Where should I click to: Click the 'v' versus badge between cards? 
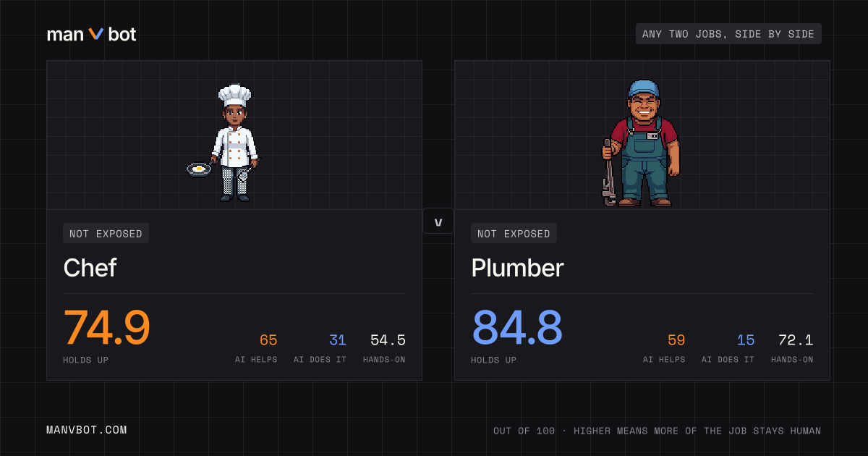pos(438,221)
